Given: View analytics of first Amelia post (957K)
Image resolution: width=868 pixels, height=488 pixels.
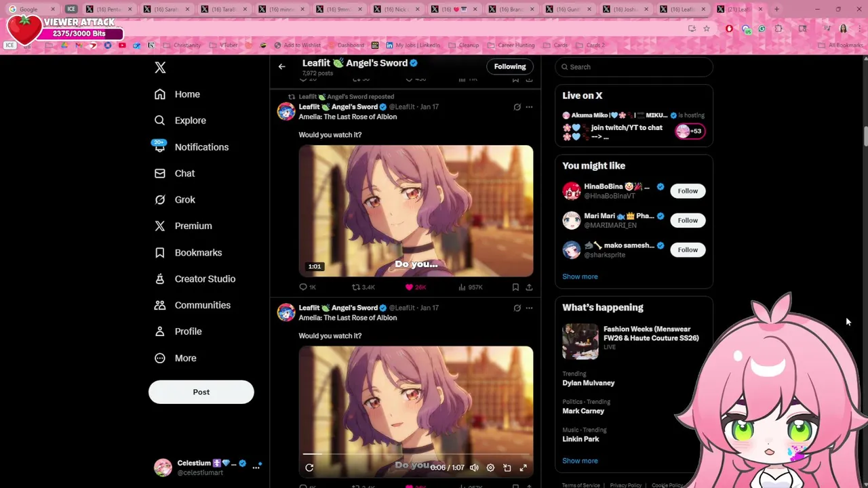Looking at the screenshot, I should coord(470,287).
